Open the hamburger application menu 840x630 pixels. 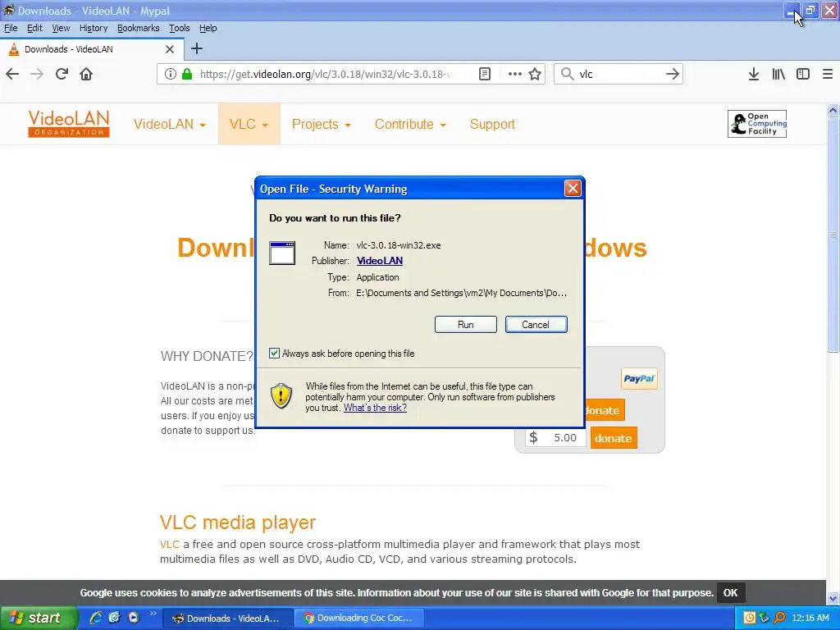tap(828, 74)
